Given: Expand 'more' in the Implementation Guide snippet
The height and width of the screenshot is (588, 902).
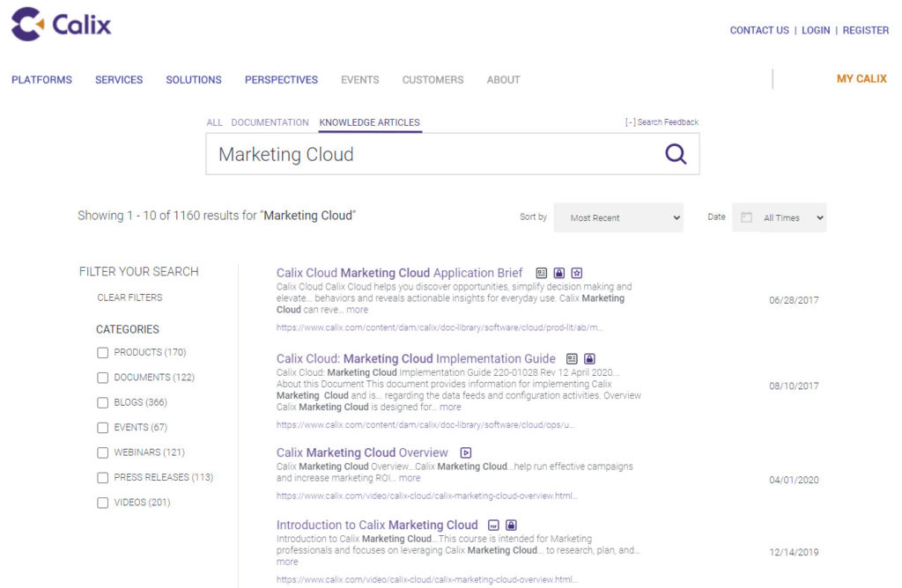Looking at the screenshot, I should 450,407.
